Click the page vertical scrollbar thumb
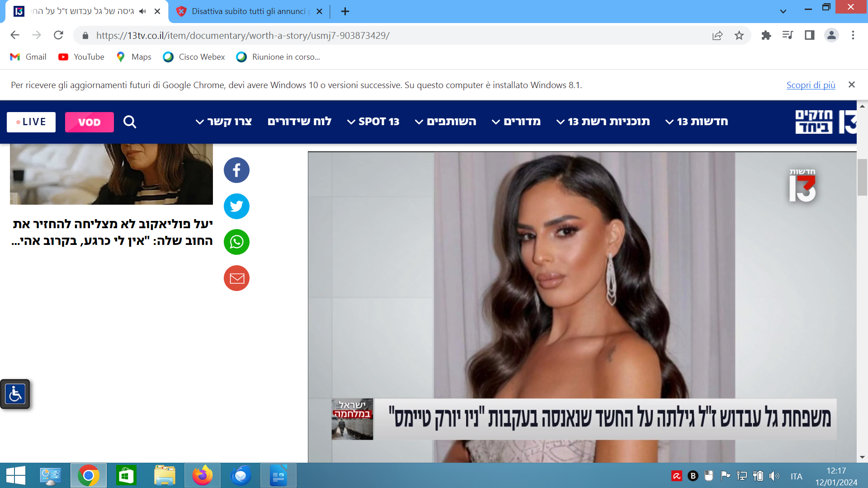The width and height of the screenshot is (868, 488). click(862, 177)
